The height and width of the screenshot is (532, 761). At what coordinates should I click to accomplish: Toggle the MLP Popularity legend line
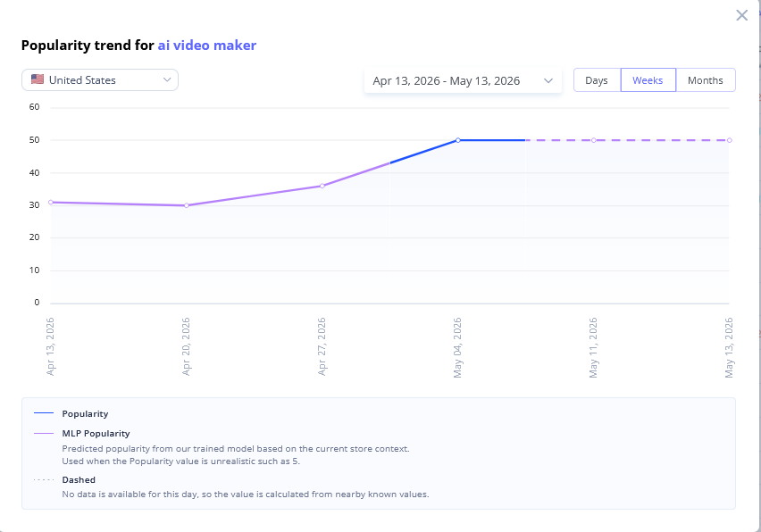click(x=44, y=433)
